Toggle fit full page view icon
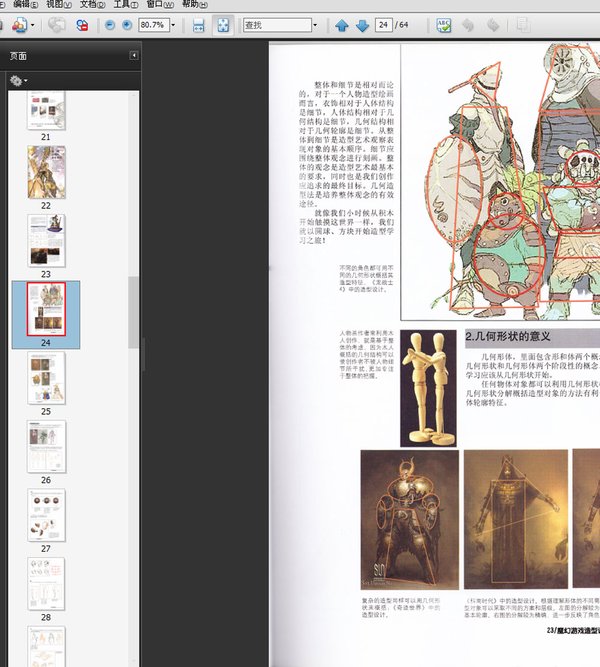The image size is (600, 667). (223, 25)
